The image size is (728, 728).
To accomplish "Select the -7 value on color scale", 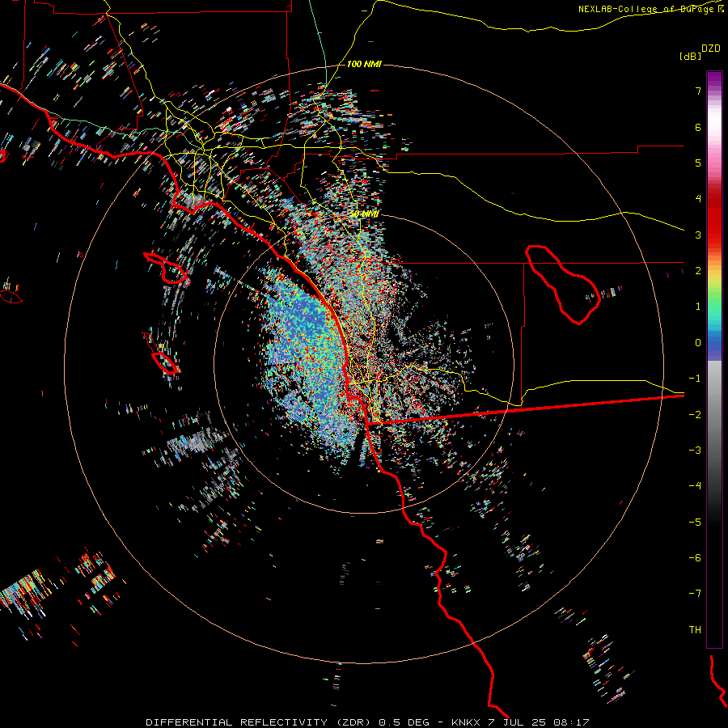I will click(695, 594).
